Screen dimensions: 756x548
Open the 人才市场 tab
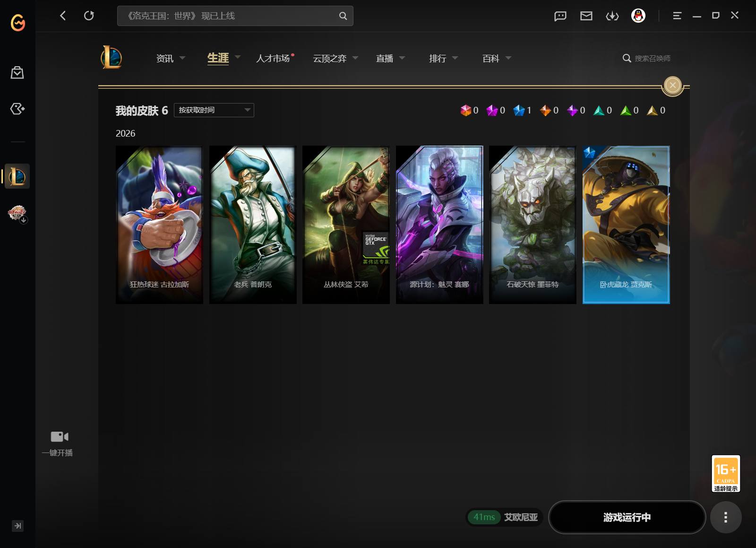pos(273,58)
